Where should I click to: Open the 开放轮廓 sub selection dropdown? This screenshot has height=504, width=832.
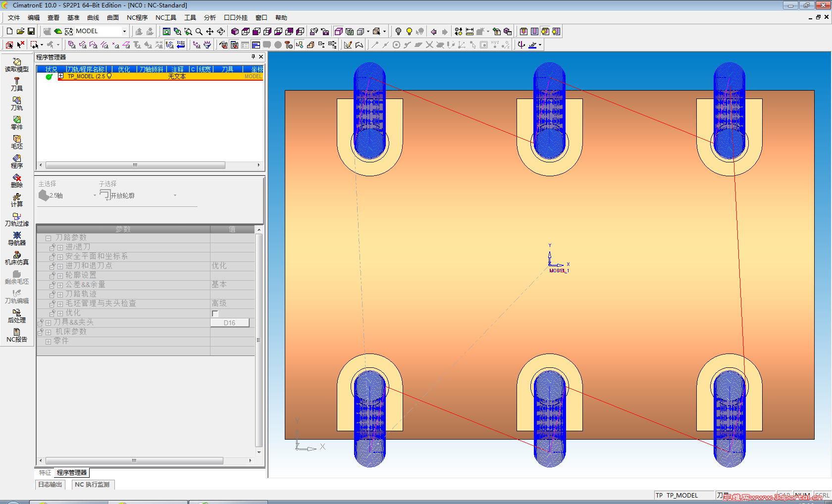(x=175, y=196)
